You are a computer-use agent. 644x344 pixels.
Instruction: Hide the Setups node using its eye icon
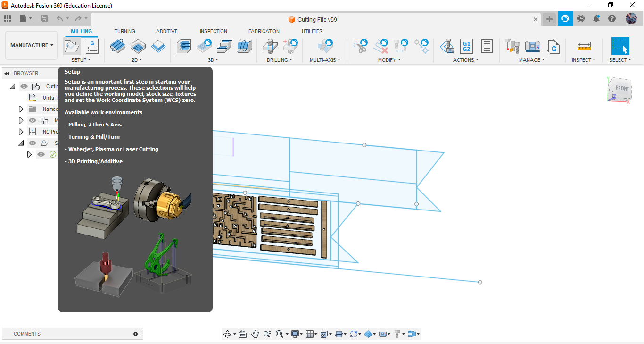tap(33, 143)
